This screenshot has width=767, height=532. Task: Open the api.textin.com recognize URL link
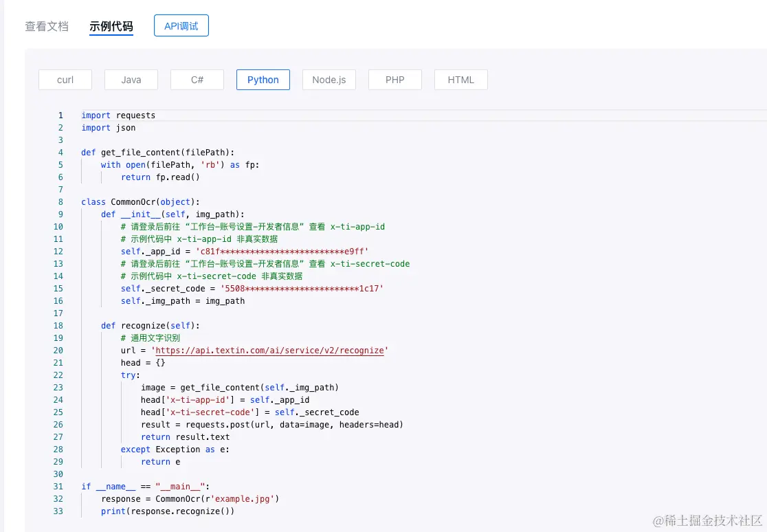click(269, 351)
